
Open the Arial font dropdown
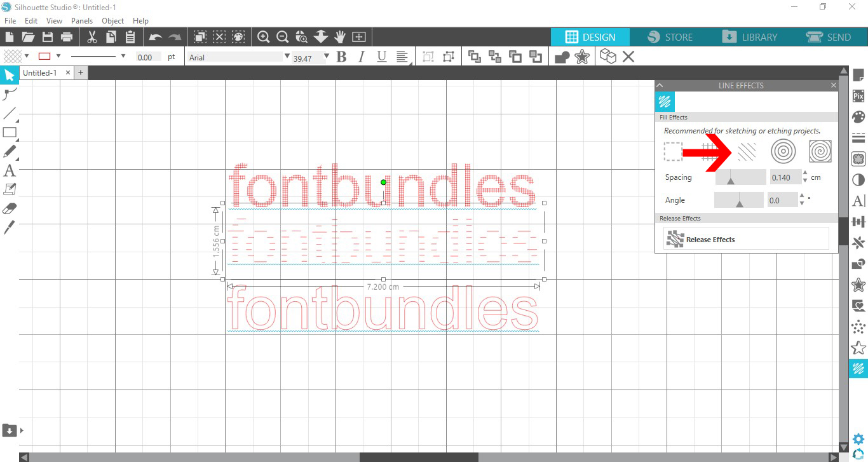(x=287, y=57)
